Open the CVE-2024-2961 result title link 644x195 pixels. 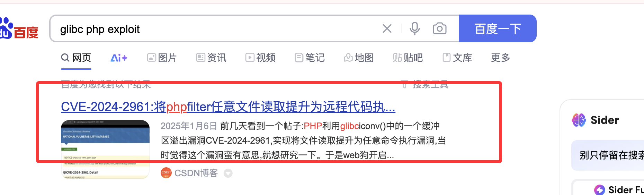tap(228, 107)
